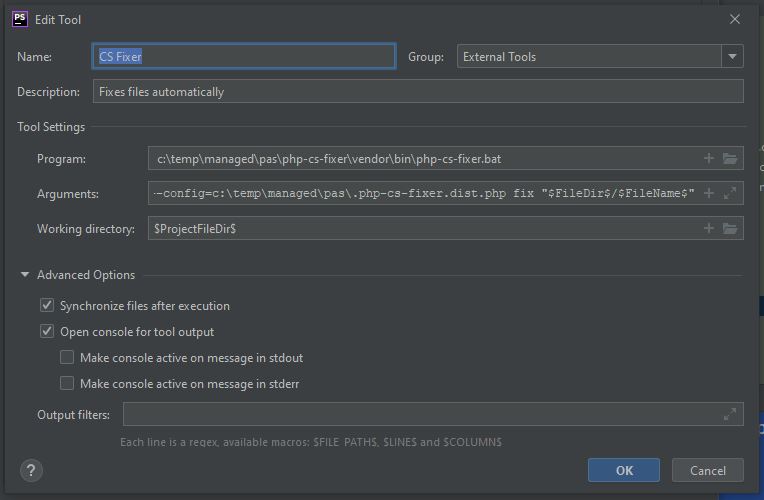Expand the Arguments field editor
The width and height of the screenshot is (764, 500).
click(730, 193)
